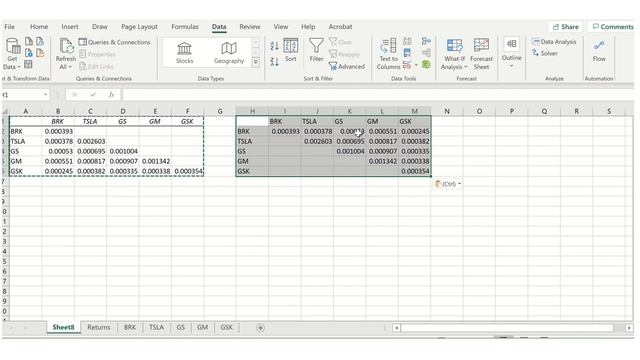Screen dimensions: 640x360
Task: Click the Flow automation icon
Action: click(x=599, y=51)
